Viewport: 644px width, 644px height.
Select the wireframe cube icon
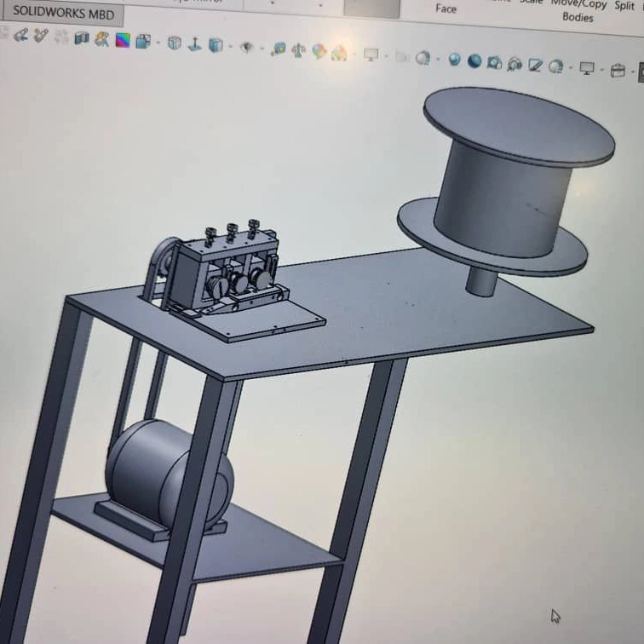pos(175,43)
